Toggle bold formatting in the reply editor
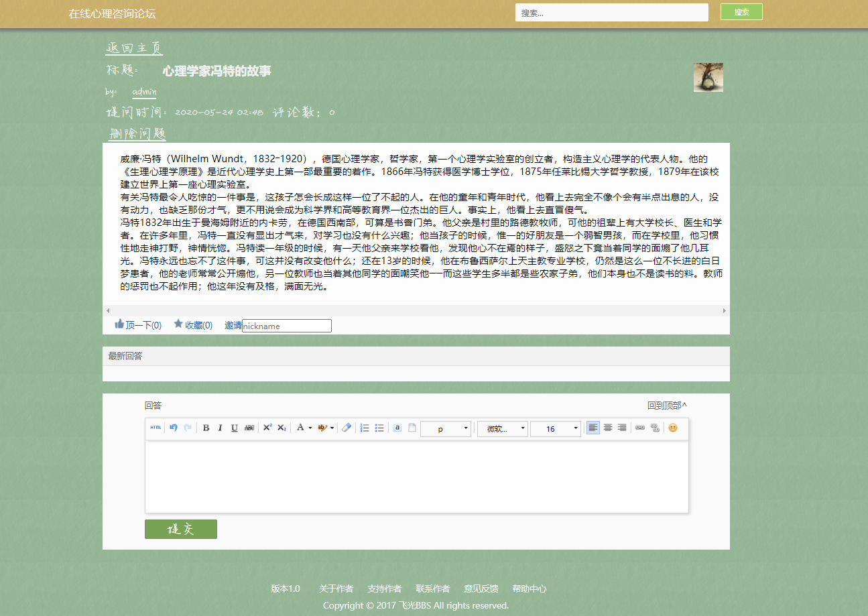 coord(205,427)
